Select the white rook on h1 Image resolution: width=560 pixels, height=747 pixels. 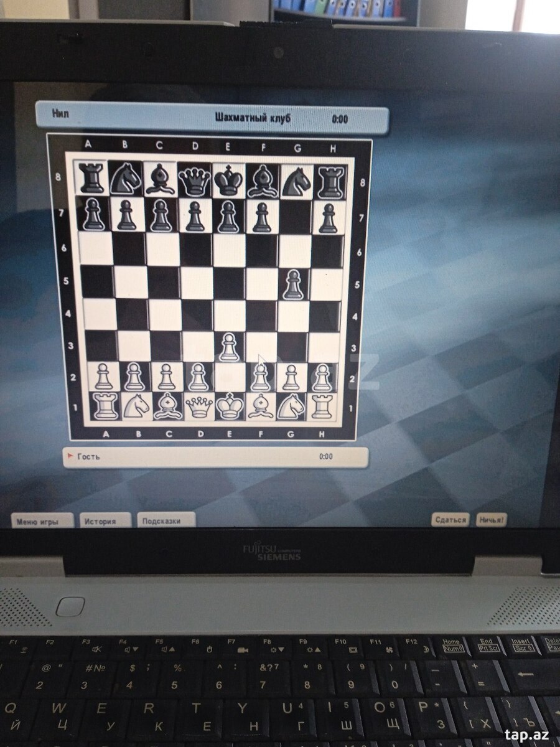[321, 406]
